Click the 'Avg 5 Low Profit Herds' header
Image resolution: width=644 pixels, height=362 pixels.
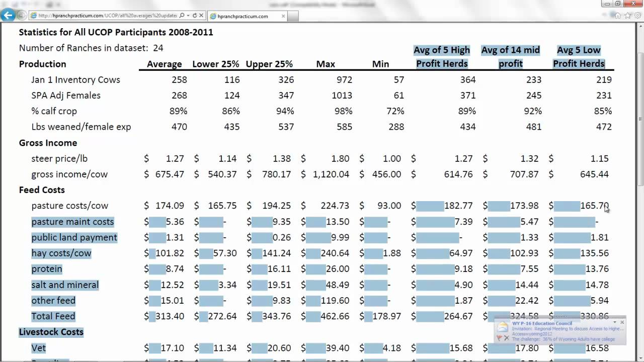click(x=579, y=57)
